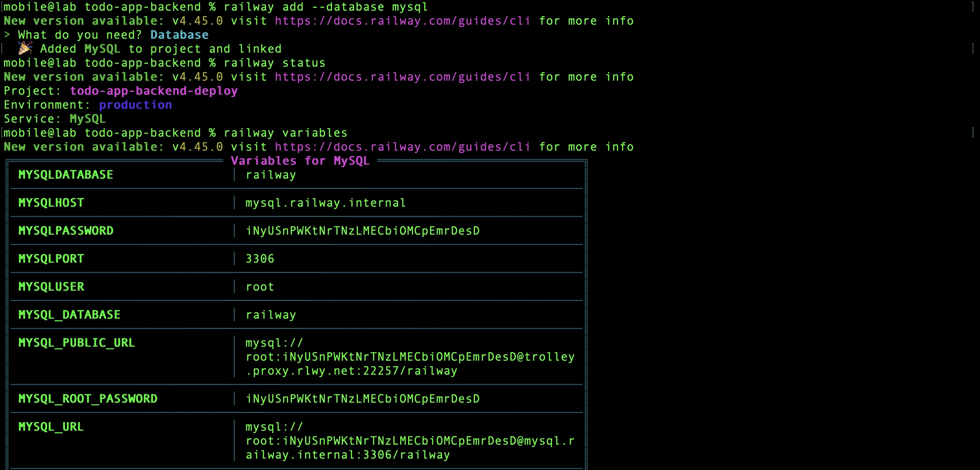Click the MYSQL_ROOT_PASSWORD variable name
This screenshot has height=470, width=980.
(x=88, y=399)
